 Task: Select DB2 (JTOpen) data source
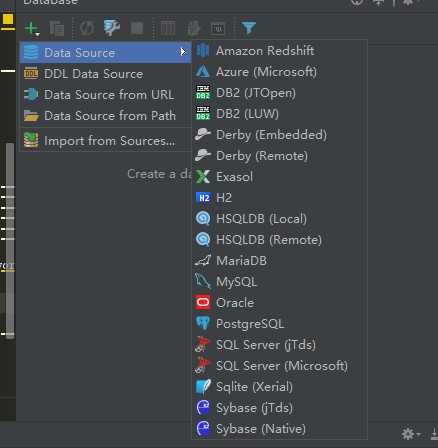pyautogui.click(x=279, y=93)
